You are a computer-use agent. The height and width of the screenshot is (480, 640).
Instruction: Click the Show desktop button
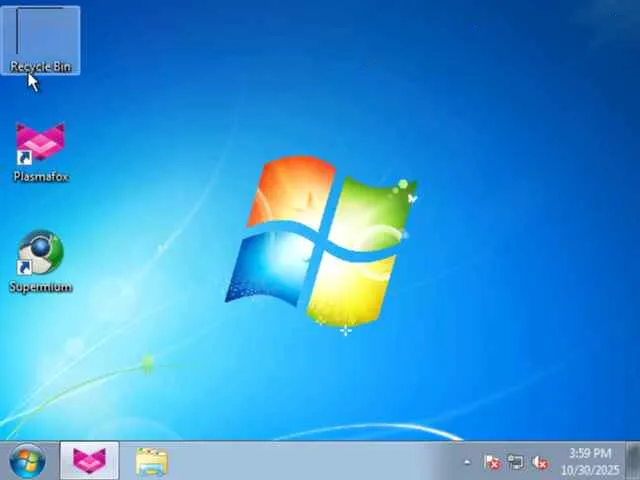tap(633, 461)
